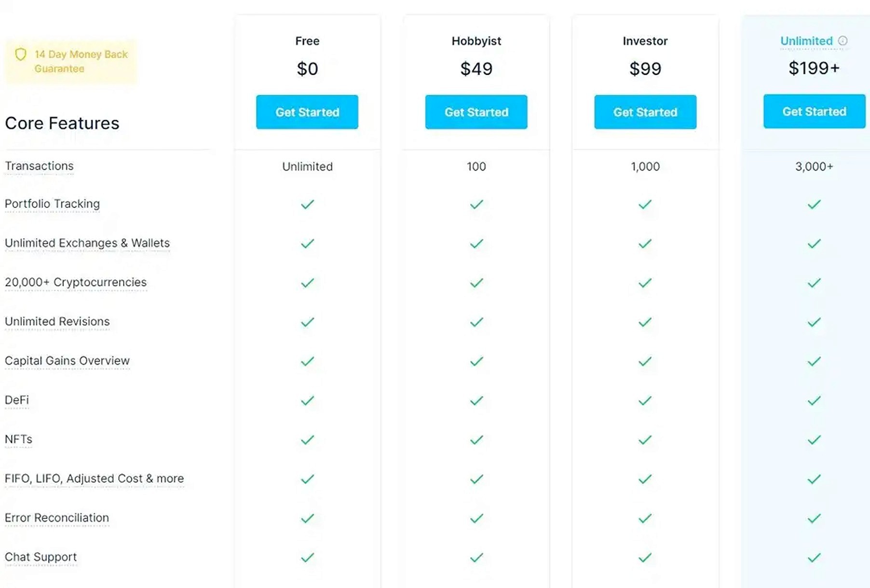Click Get Started under the Free plan

[x=307, y=112]
